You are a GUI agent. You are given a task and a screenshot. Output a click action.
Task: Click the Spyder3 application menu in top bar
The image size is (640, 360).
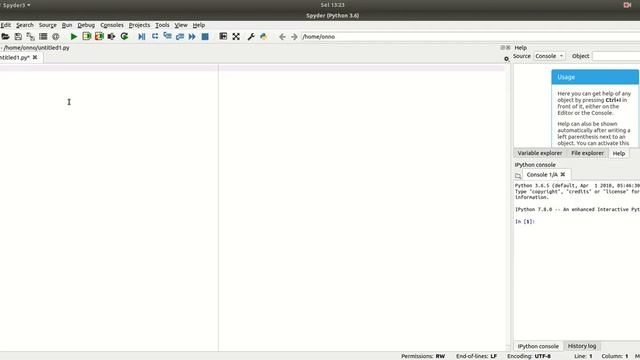pyautogui.click(x=16, y=5)
